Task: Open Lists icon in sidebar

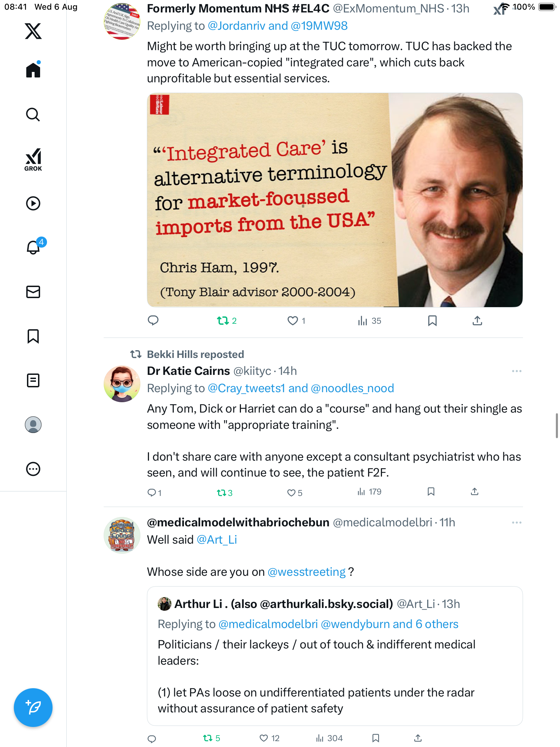Action: 33,380
